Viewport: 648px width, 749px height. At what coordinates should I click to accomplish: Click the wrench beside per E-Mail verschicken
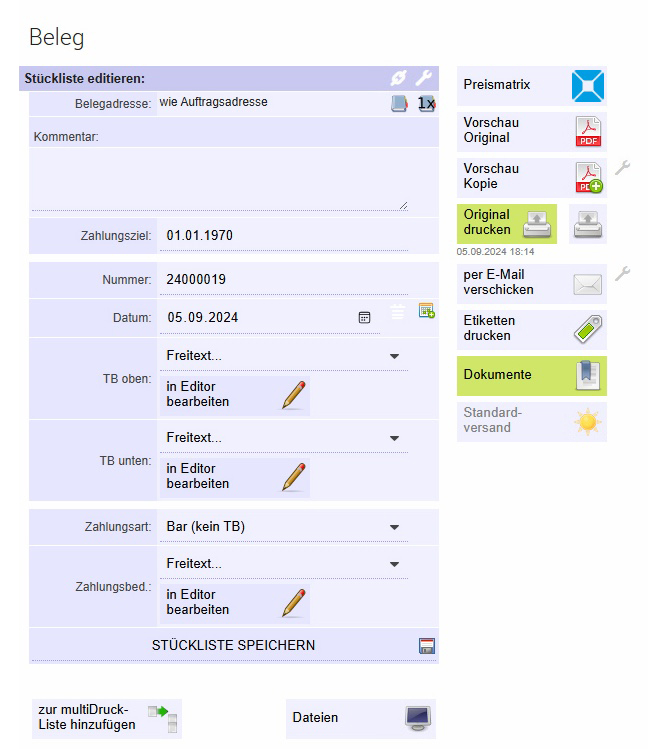click(x=622, y=273)
